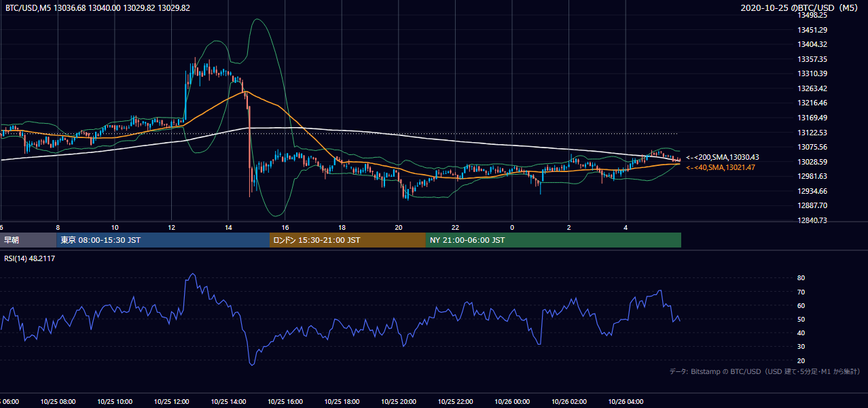Click the 2020-10-25 BTC/USD (M5) title
This screenshot has height=408, width=868.
click(799, 8)
